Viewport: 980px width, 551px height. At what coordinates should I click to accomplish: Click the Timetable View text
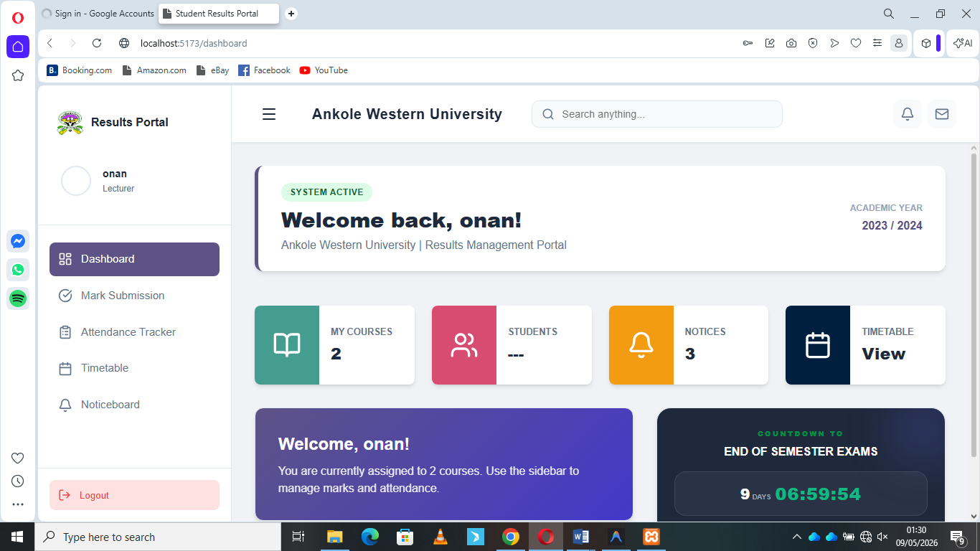[x=884, y=354]
